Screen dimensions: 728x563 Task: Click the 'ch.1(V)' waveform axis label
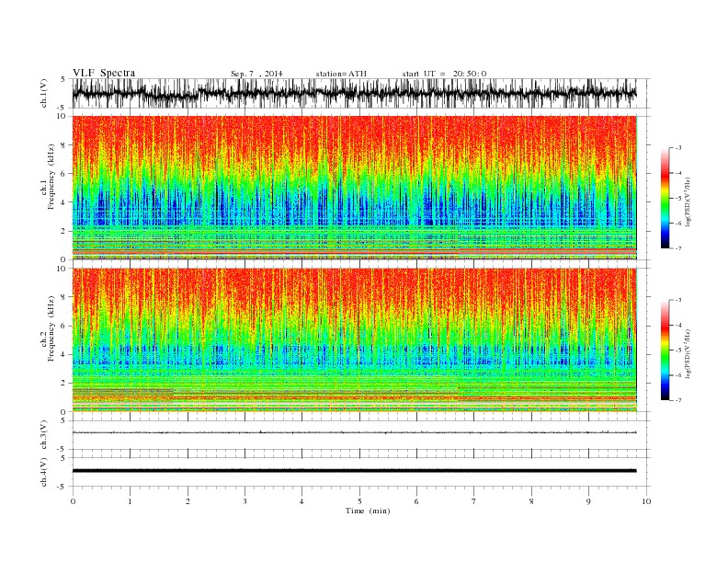tap(44, 93)
